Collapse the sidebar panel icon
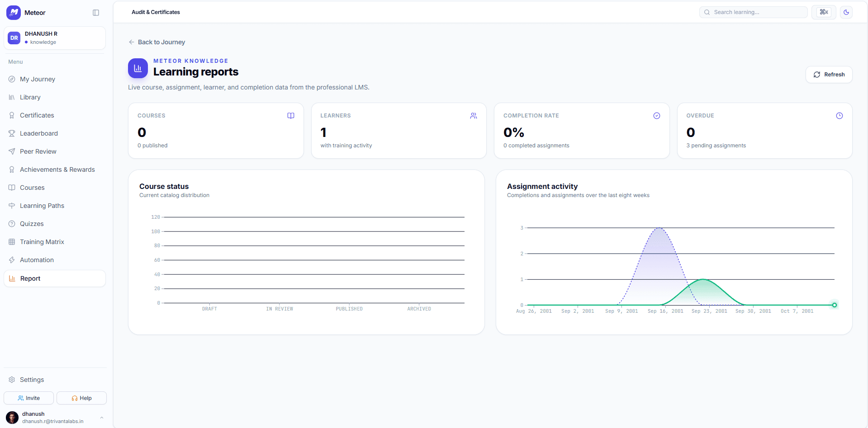868x428 pixels. pos(96,13)
